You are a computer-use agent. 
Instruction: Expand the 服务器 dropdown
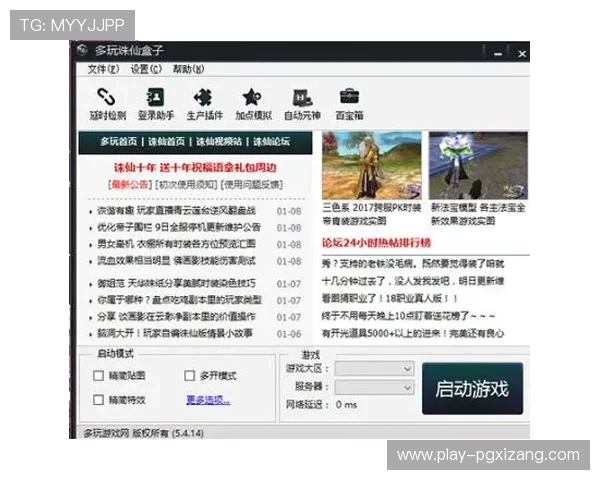click(374, 387)
